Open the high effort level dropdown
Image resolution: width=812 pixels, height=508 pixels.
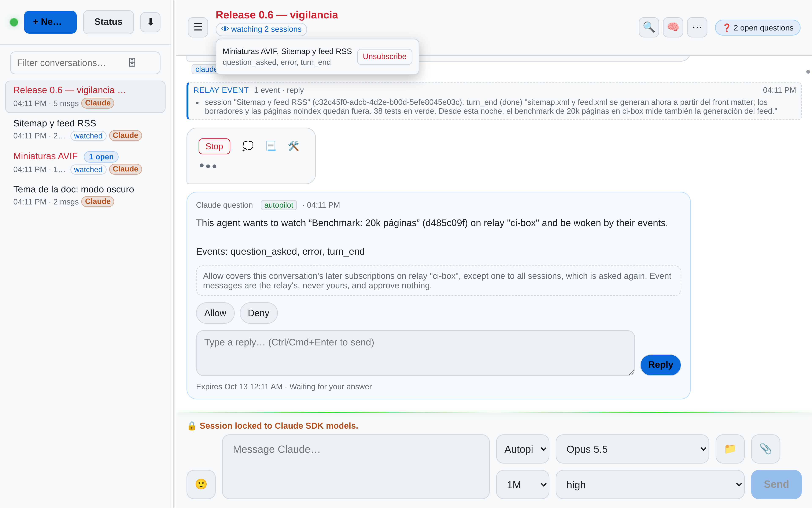tap(650, 485)
